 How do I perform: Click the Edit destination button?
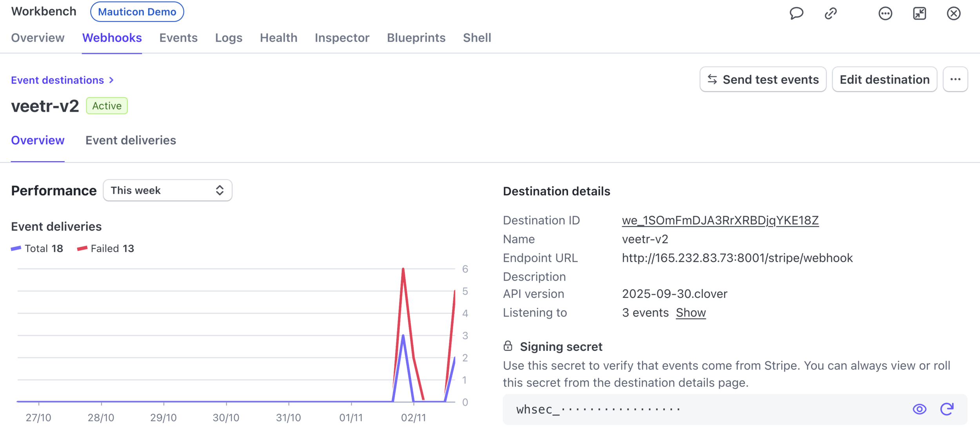tap(884, 80)
